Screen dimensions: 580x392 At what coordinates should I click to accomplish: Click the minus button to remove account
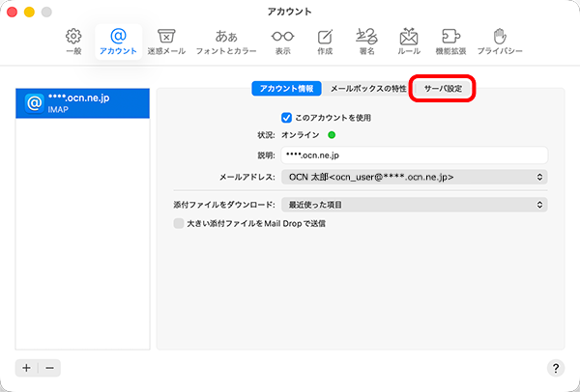click(50, 368)
